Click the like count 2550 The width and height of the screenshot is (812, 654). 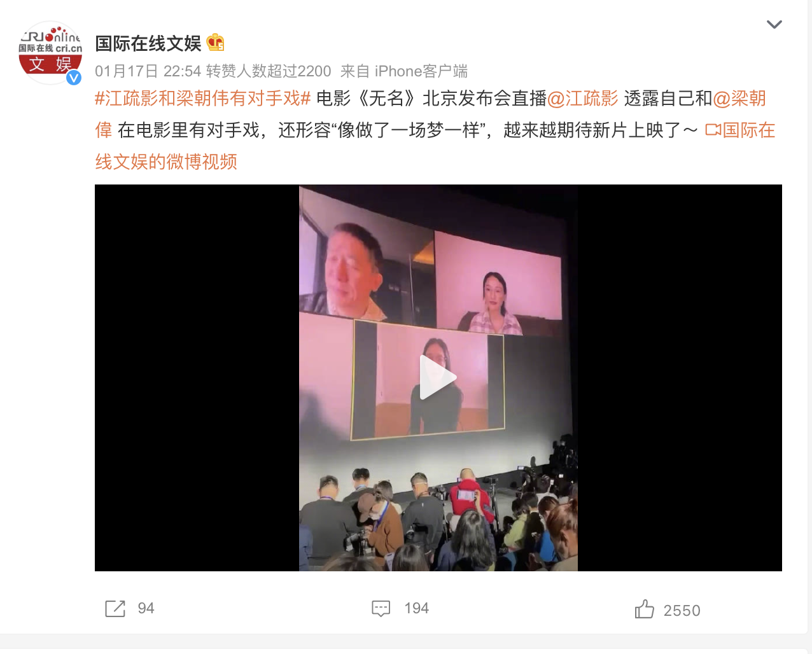pyautogui.click(x=682, y=611)
